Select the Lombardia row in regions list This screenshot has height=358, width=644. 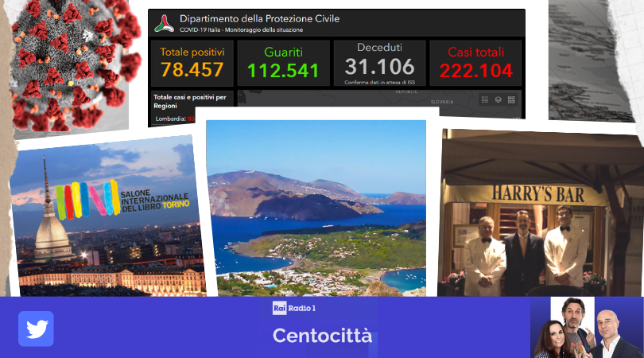(175, 119)
